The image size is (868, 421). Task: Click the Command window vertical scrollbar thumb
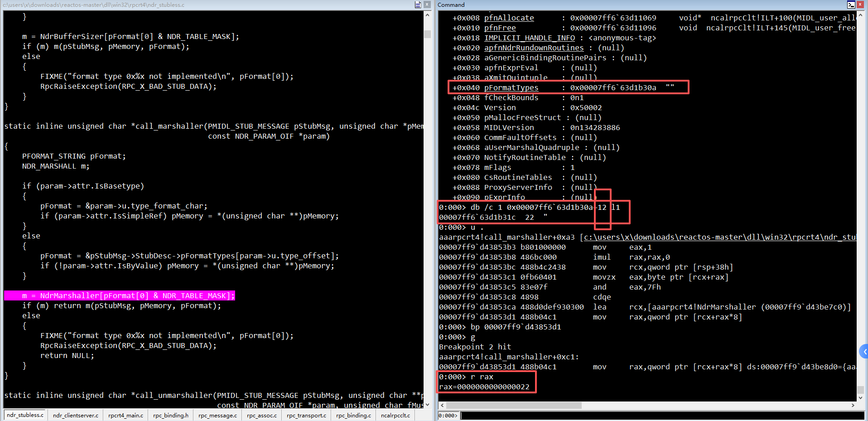pos(860,389)
